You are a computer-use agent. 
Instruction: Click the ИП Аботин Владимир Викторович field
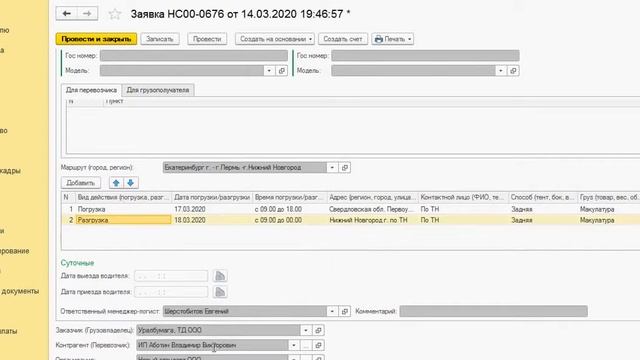click(212, 345)
